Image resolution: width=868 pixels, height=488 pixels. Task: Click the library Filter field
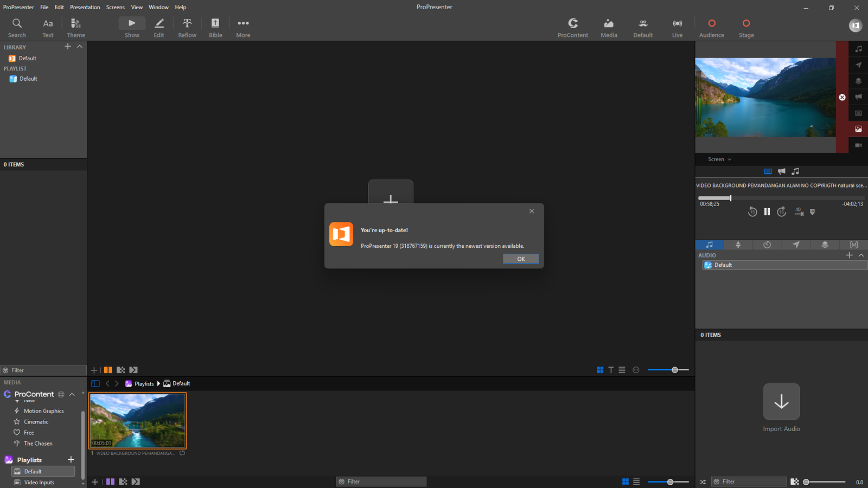(43, 370)
